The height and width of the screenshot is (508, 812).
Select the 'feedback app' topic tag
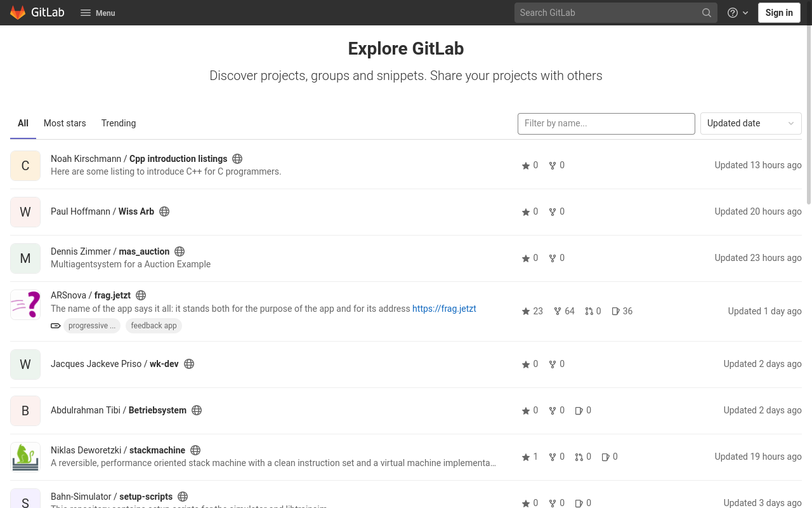point(154,326)
